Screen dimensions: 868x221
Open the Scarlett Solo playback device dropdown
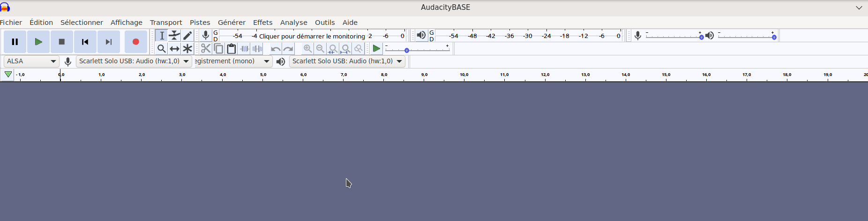pos(347,61)
